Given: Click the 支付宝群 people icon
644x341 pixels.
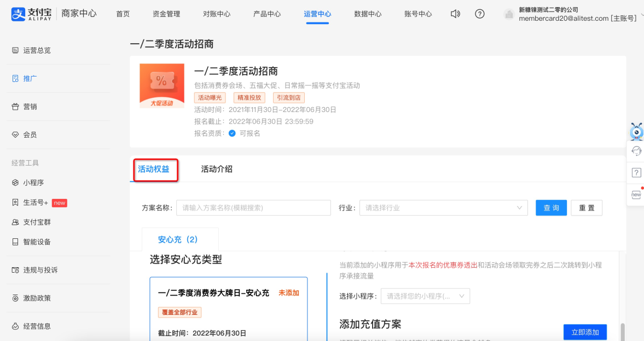Looking at the screenshot, I should (x=15, y=222).
